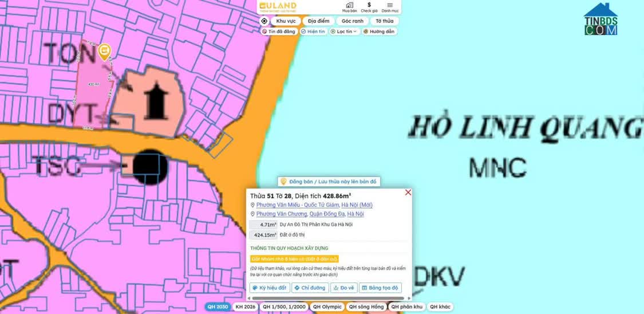Get directions with Chỉ đường
644x314 pixels.
point(310,288)
